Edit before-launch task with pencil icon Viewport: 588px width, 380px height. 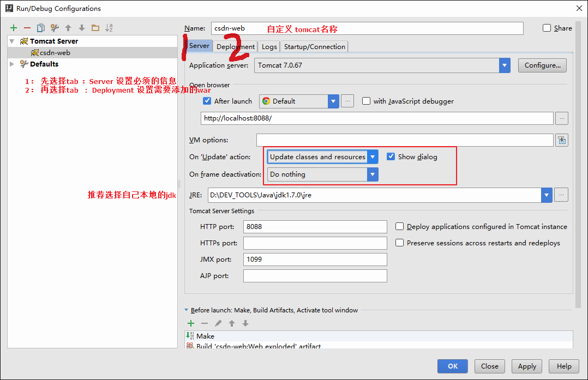[x=218, y=323]
